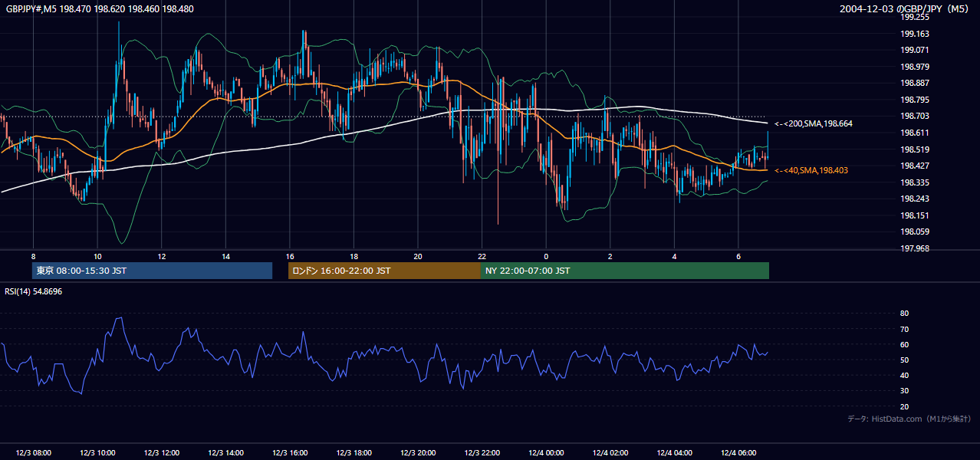Click the 12/3 20:00 bottom time label

[418, 453]
